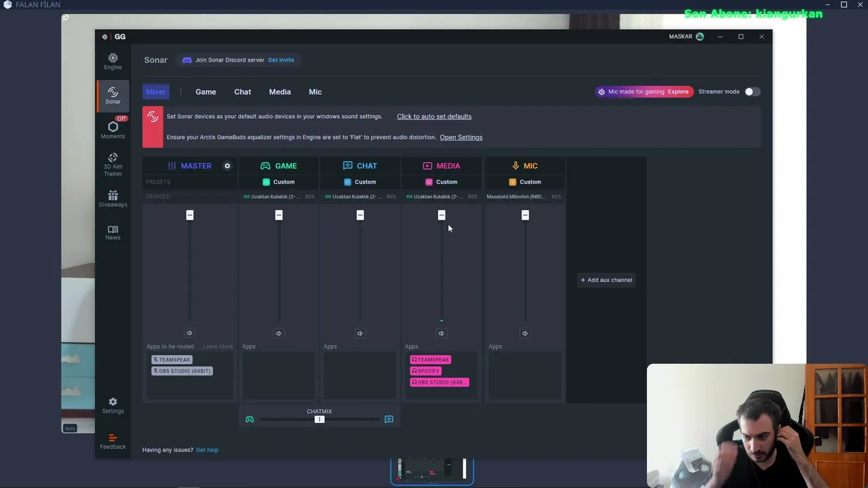Image resolution: width=868 pixels, height=488 pixels.
Task: Open Settings link for equalizer
Action: [461, 137]
